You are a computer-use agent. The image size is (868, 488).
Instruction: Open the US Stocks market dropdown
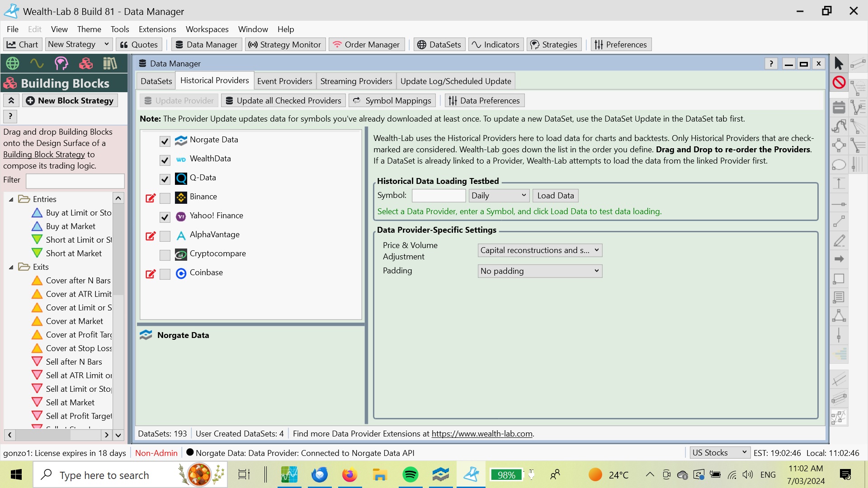click(x=720, y=453)
